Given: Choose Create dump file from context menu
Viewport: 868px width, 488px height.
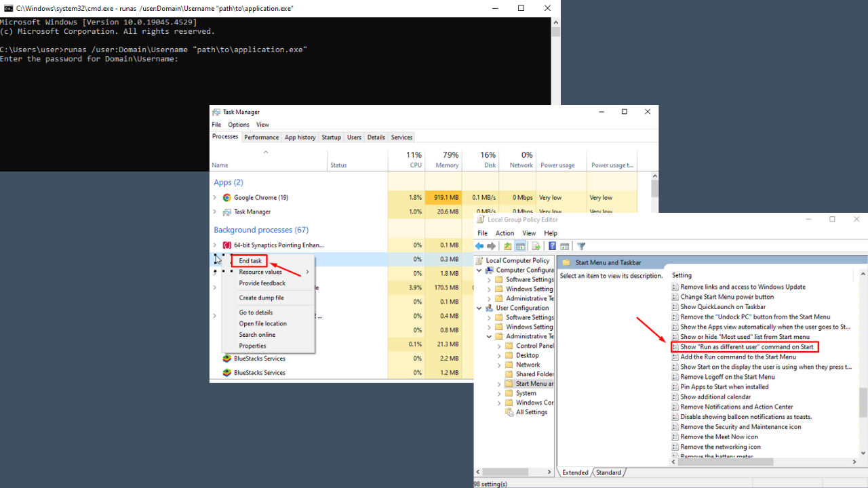Looking at the screenshot, I should click(x=262, y=298).
